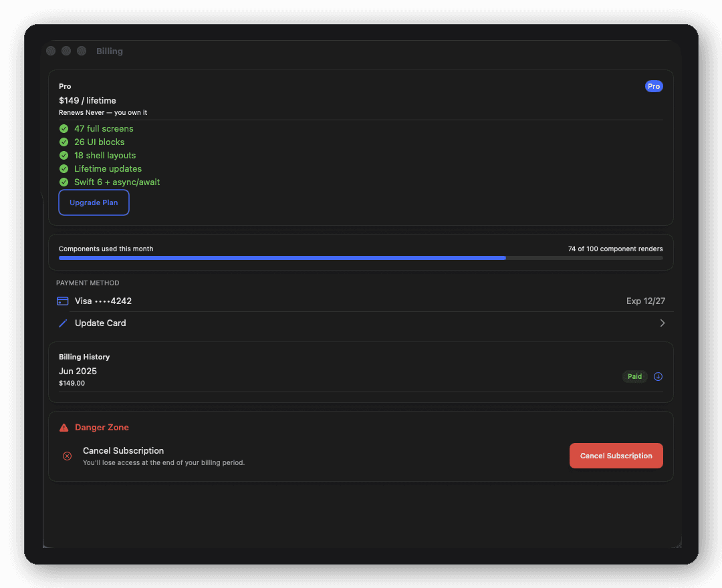Click the window close traffic light
The height and width of the screenshot is (588, 722).
click(x=51, y=51)
